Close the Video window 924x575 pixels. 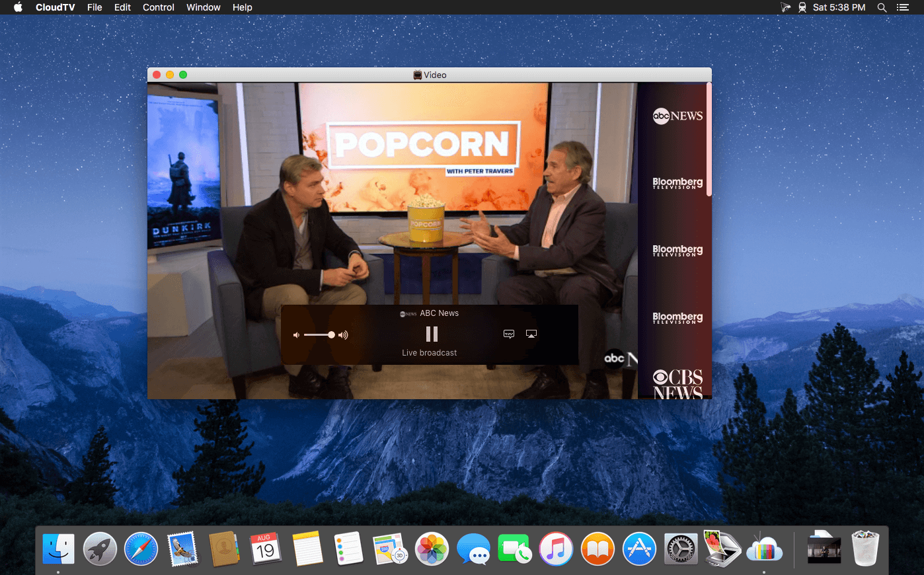point(157,75)
